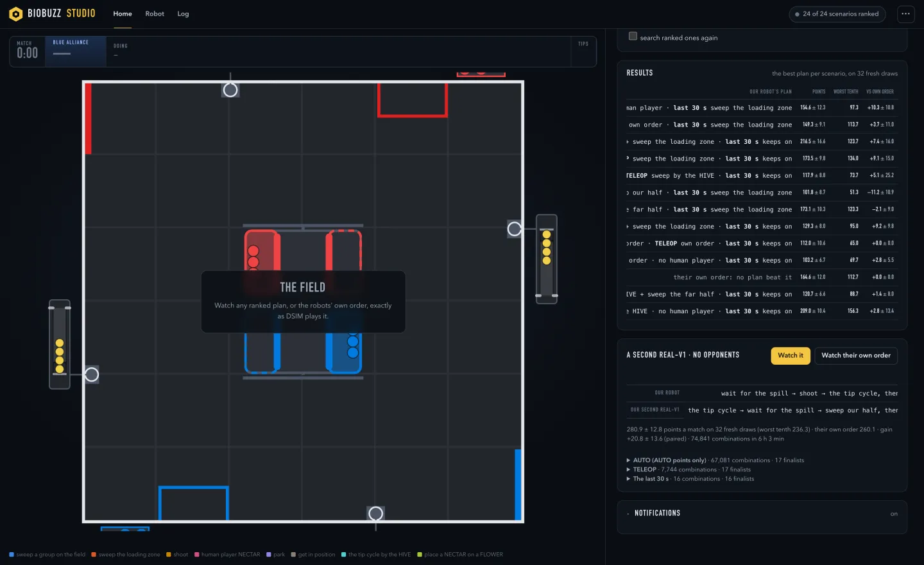Toggle the Notifications on switch
This screenshot has width=924, height=565.
tap(894, 514)
